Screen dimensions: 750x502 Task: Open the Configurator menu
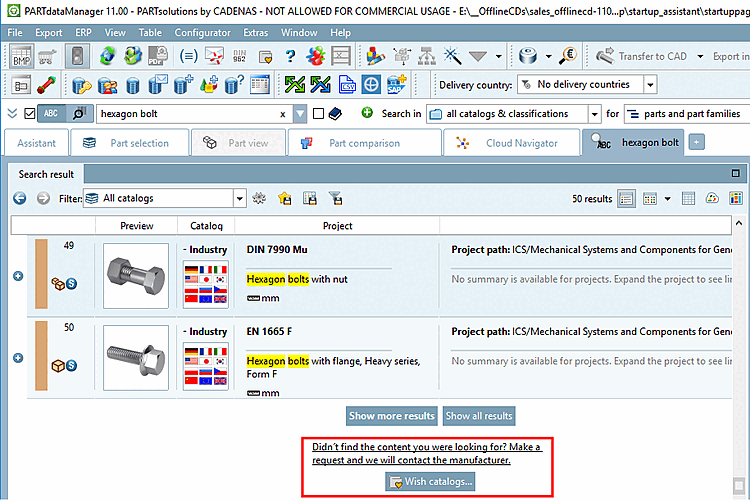coord(202,33)
